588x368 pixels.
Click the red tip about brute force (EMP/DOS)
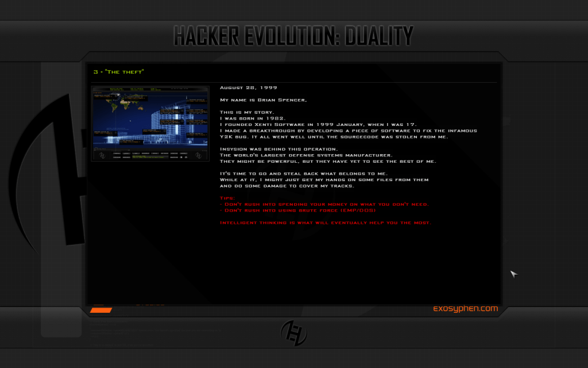pos(297,210)
